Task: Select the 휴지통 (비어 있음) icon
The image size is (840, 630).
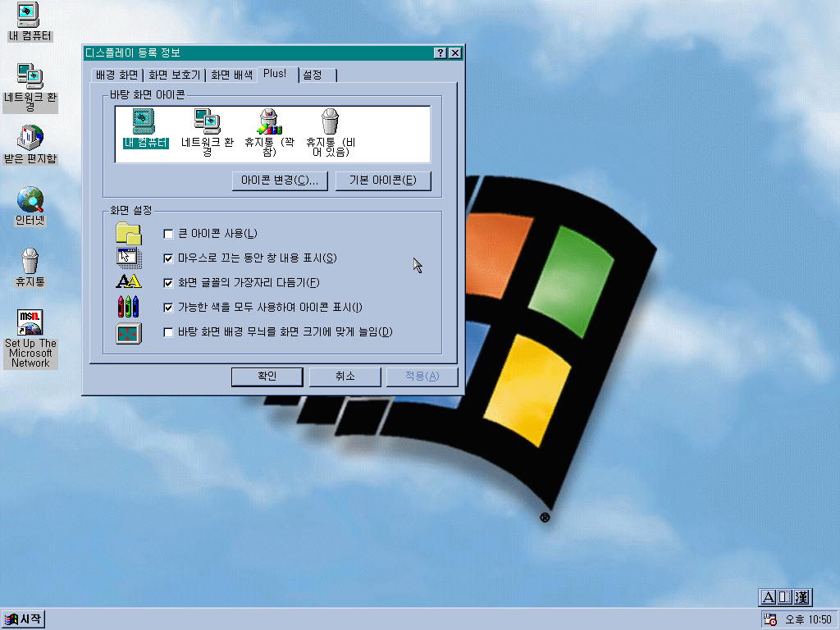Action: click(330, 132)
